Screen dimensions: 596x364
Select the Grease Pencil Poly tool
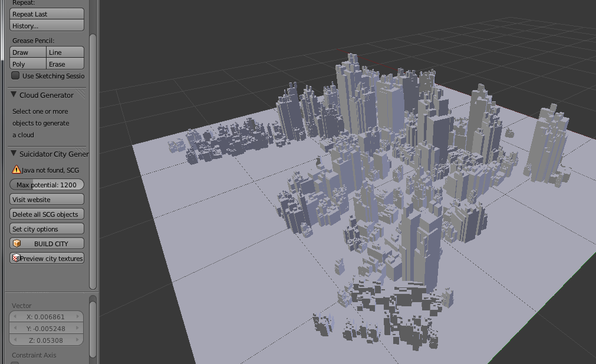point(28,64)
